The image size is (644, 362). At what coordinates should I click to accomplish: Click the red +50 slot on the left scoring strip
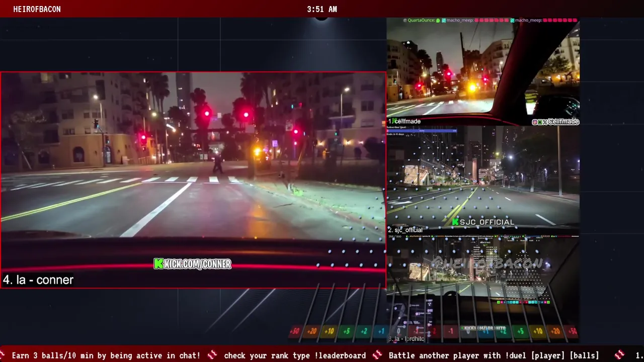(x=295, y=331)
